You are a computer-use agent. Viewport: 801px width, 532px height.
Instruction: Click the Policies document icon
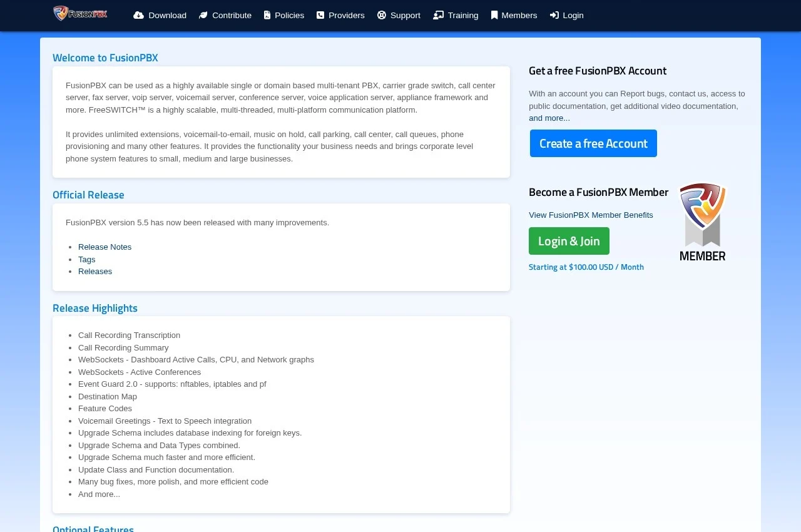pyautogui.click(x=267, y=15)
